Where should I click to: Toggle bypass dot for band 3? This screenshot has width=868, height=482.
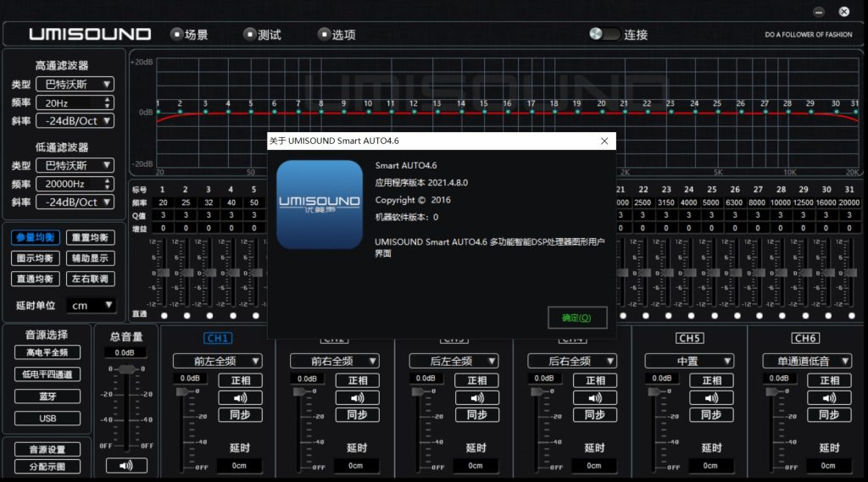pos(209,316)
